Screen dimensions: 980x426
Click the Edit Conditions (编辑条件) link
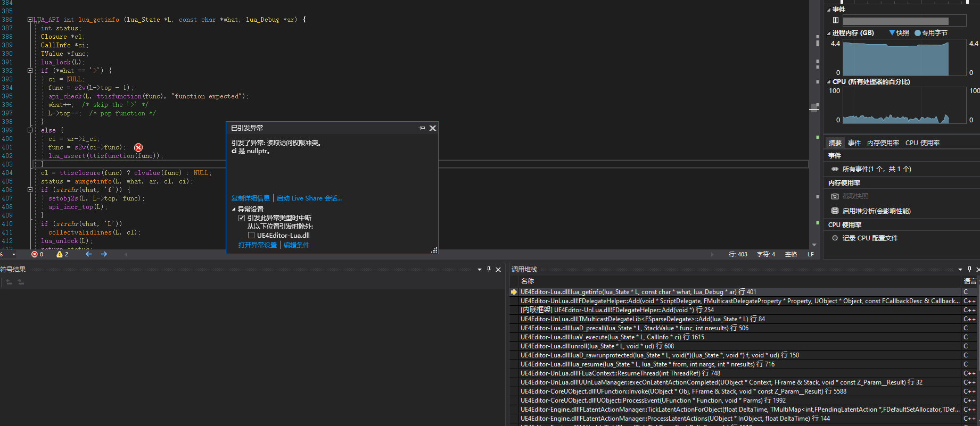[297, 245]
